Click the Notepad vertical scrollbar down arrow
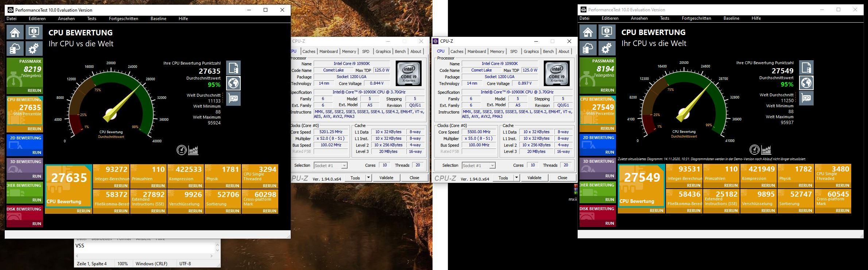Viewport: 868px width, 270px height. click(218, 250)
